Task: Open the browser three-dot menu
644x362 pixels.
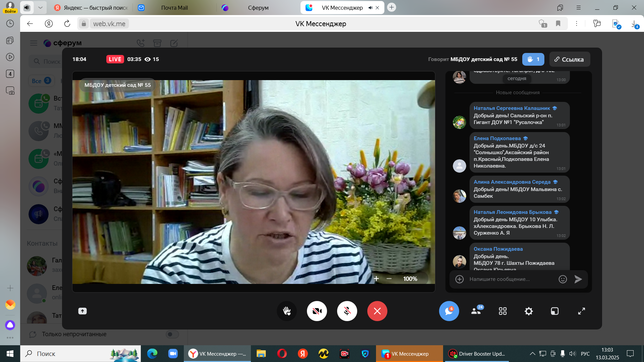Action: (577, 23)
